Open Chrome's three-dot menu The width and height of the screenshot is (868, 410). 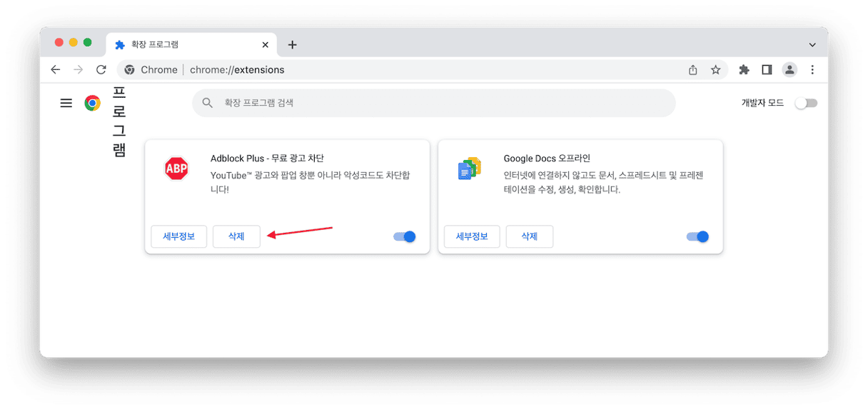tap(812, 69)
